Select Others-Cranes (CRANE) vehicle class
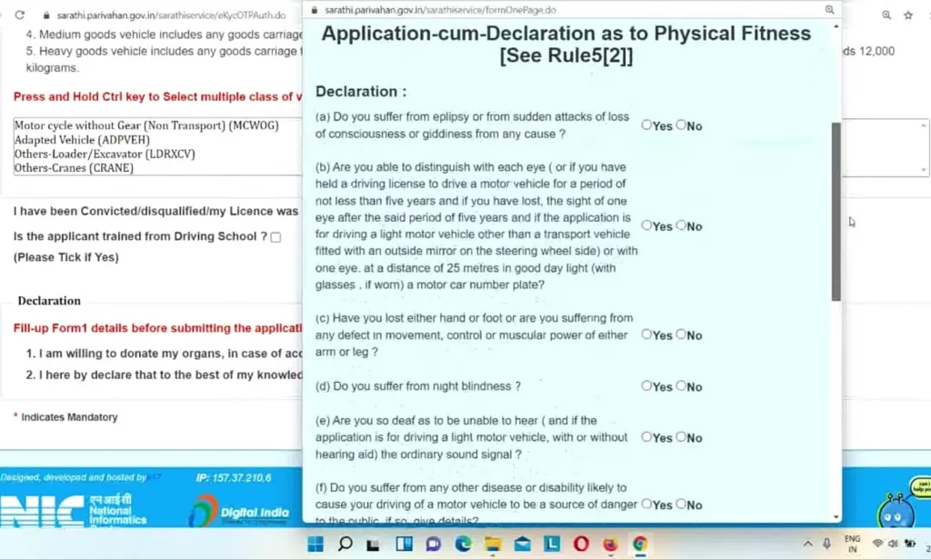931x560 pixels. click(74, 168)
